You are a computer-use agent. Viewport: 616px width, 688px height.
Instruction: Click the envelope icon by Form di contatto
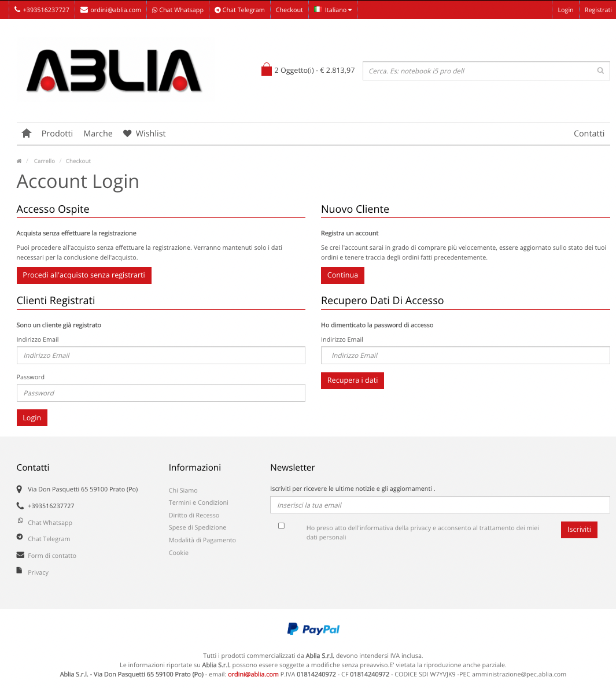[x=20, y=555]
